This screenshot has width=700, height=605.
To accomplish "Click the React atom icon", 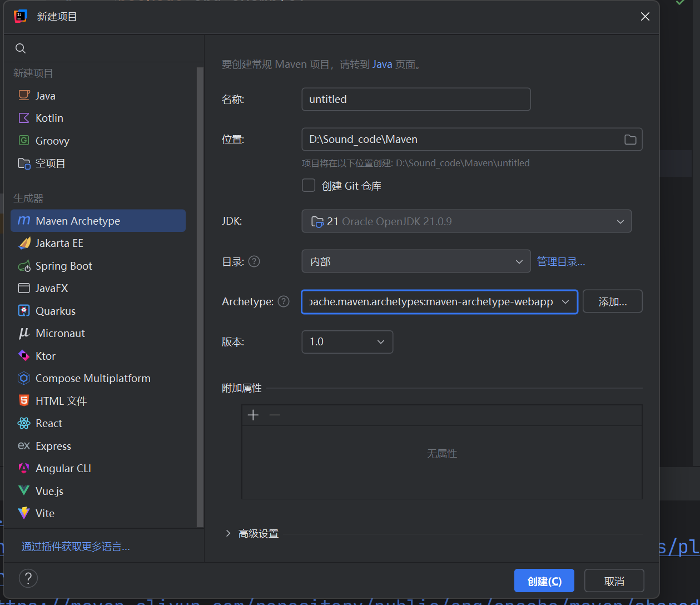I will coord(24,423).
